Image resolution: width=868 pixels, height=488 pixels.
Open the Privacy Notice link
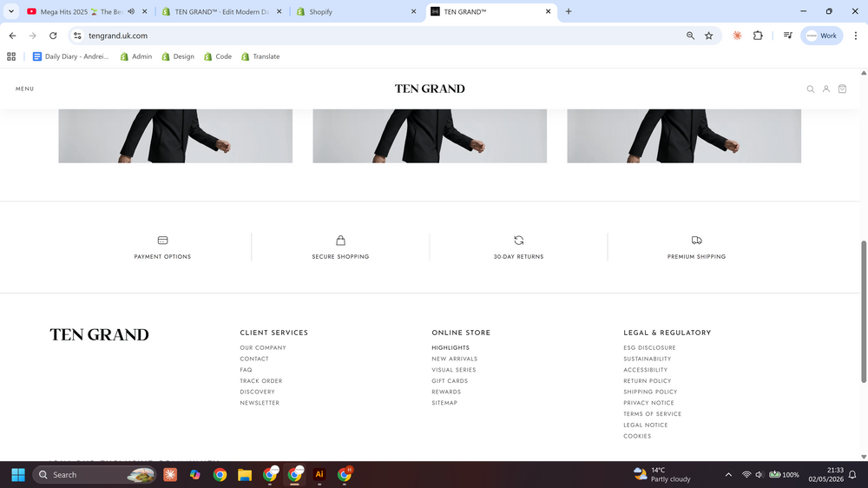pyautogui.click(x=648, y=403)
